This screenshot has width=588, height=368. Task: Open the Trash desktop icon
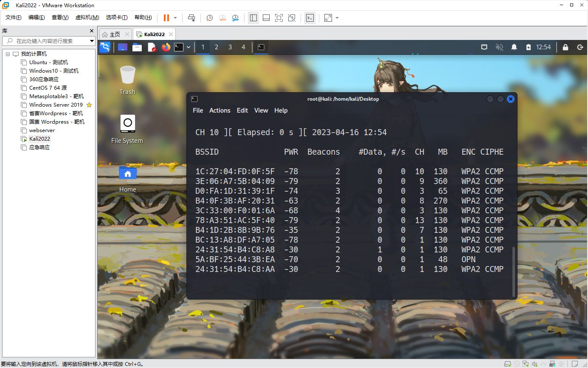click(x=127, y=80)
